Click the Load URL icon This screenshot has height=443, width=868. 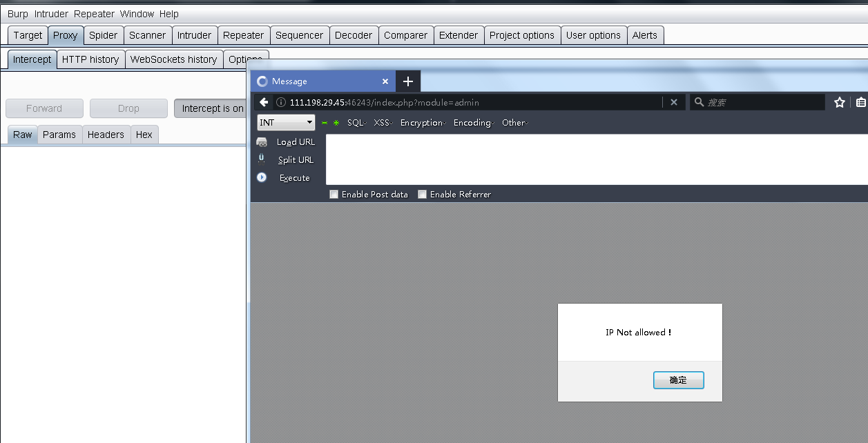(x=262, y=142)
